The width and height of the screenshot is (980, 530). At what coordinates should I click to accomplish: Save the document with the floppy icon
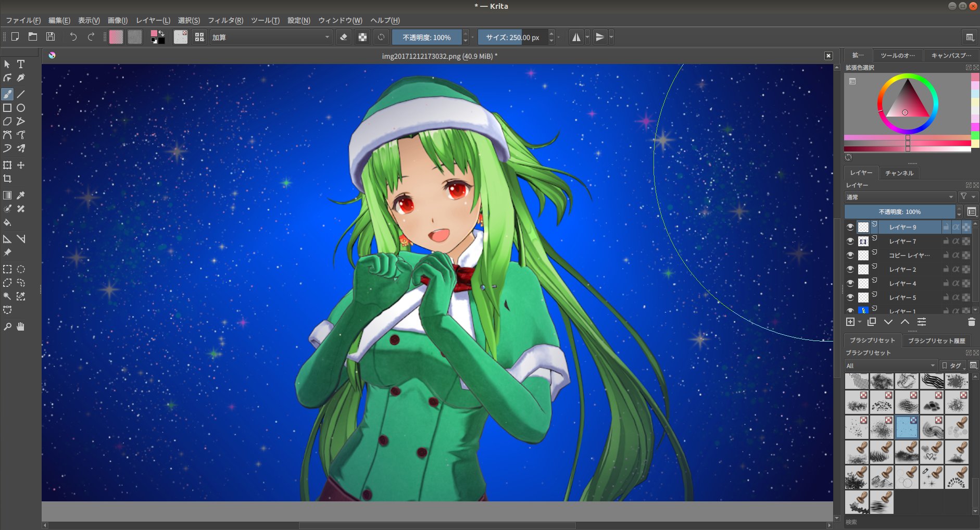pyautogui.click(x=51, y=37)
